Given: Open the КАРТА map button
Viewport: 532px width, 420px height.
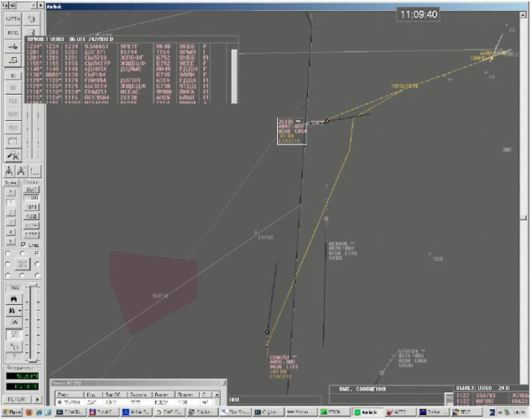Looking at the screenshot, I should tap(13, 18).
